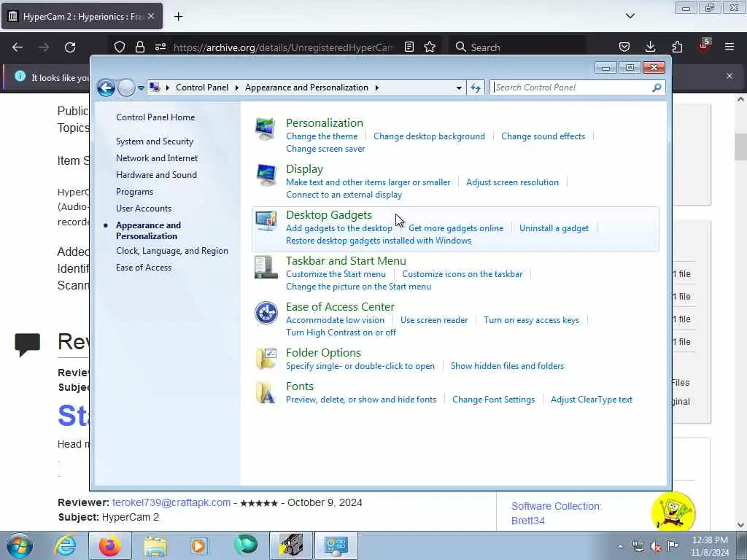Click Turn High Contrast on or off
Viewport: 747px width, 560px height.
341,332
